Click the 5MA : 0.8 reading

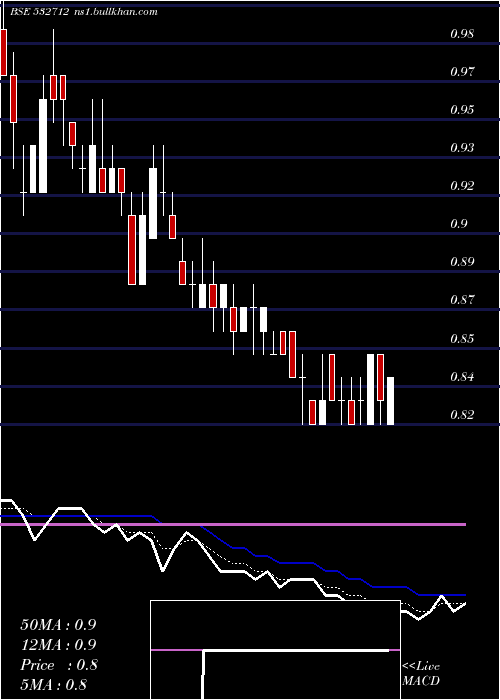click(54, 684)
